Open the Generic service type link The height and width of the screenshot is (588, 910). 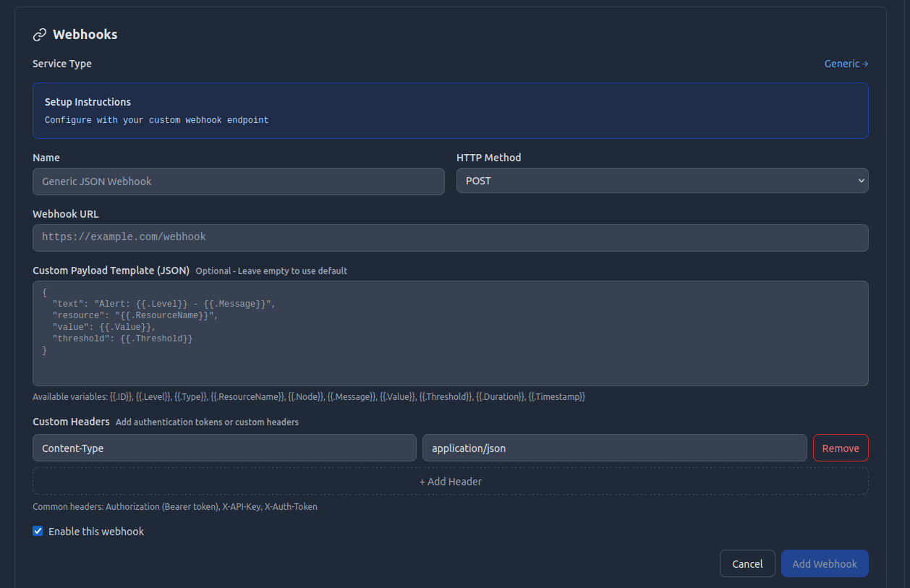(846, 64)
